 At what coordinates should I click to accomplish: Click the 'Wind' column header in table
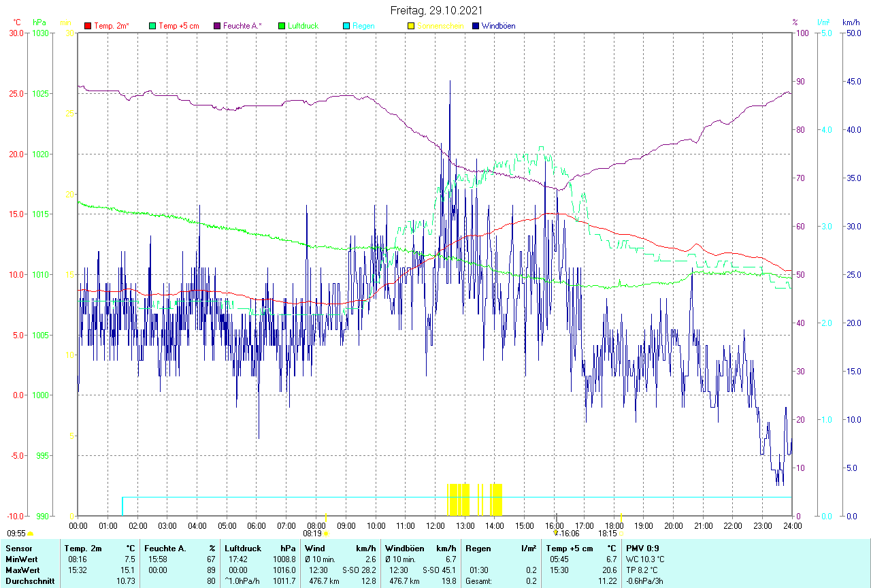[315, 549]
